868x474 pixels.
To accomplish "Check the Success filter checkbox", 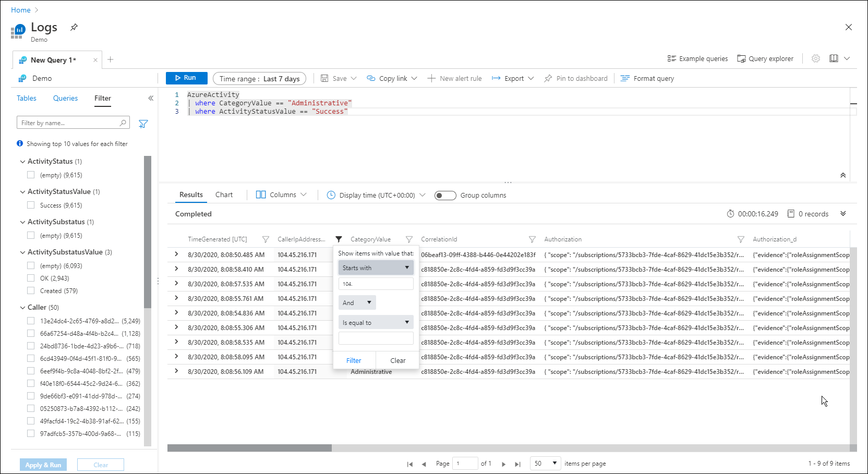I will coord(31,205).
